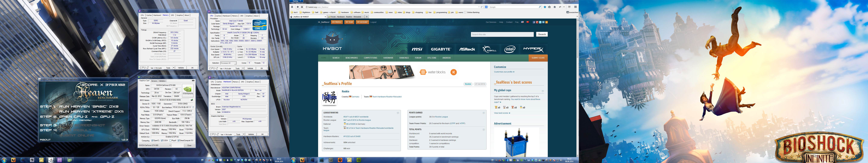This screenshot has height=163, width=868.
Task: Open the Gigabyte sponsor logo
Action: pyautogui.click(x=441, y=49)
